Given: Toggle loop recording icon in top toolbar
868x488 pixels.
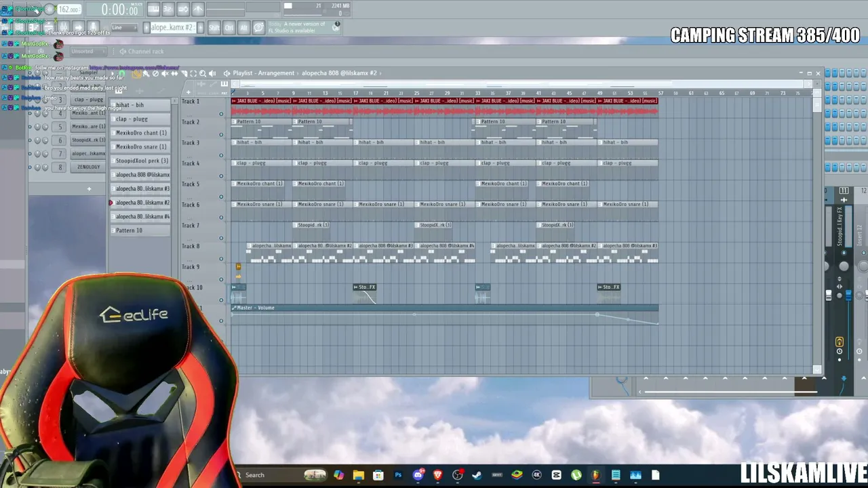Looking at the screenshot, I should (183, 9).
